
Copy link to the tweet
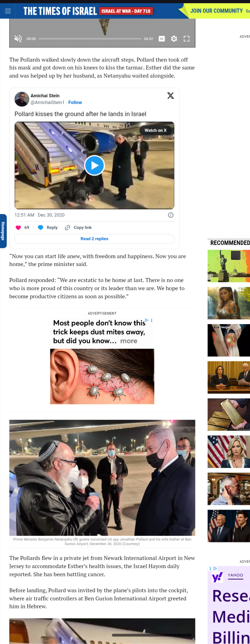coord(78,227)
